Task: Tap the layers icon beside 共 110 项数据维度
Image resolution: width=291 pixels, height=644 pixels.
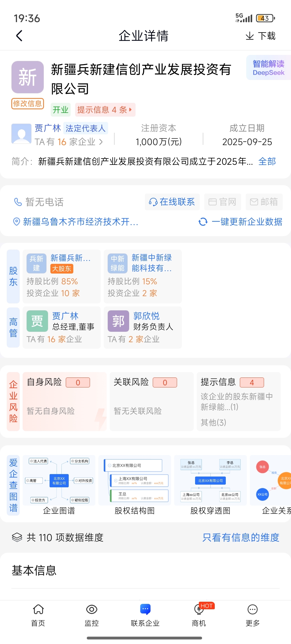Action: click(x=17, y=537)
